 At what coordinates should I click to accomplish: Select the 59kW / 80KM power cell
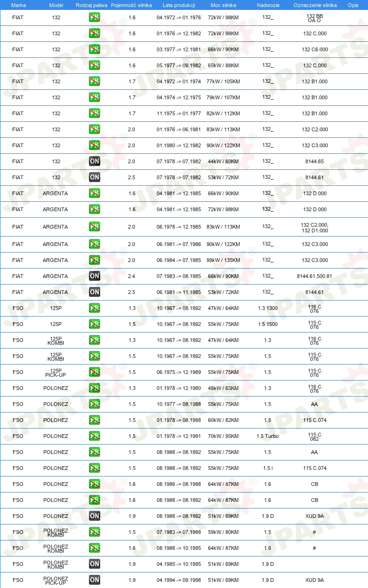click(224, 532)
